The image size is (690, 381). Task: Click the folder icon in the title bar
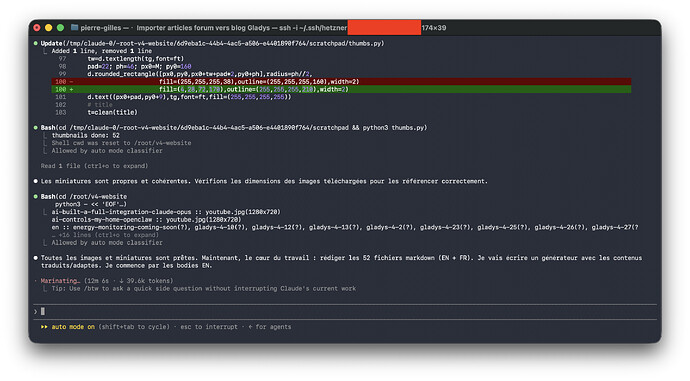74,28
